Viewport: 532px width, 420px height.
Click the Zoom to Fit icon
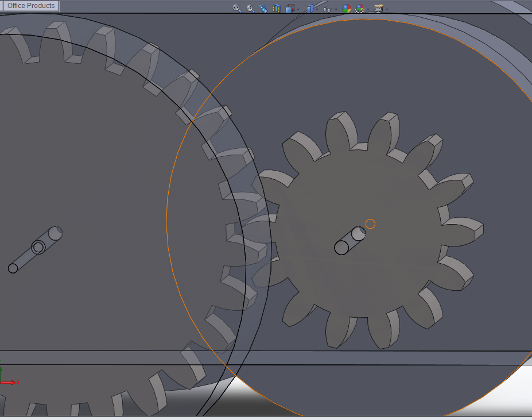click(237, 8)
